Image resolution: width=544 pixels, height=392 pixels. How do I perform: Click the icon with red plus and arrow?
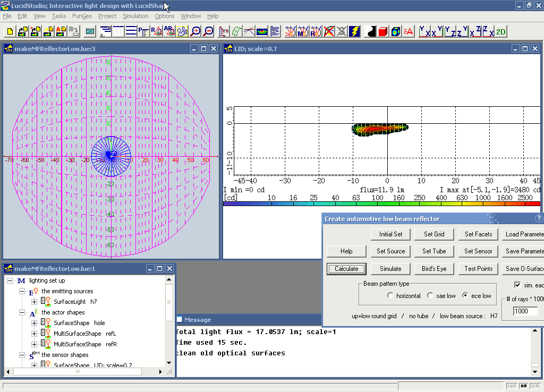coord(36,31)
